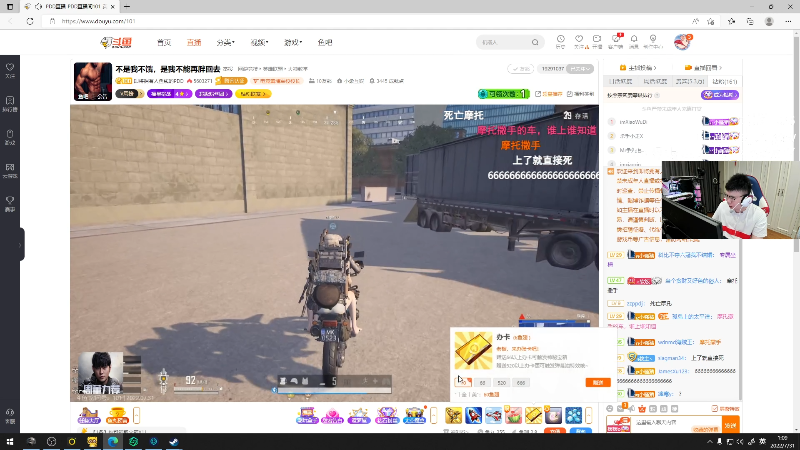
Task: Click the streamer's avatar thumbnail
Action: [93, 82]
